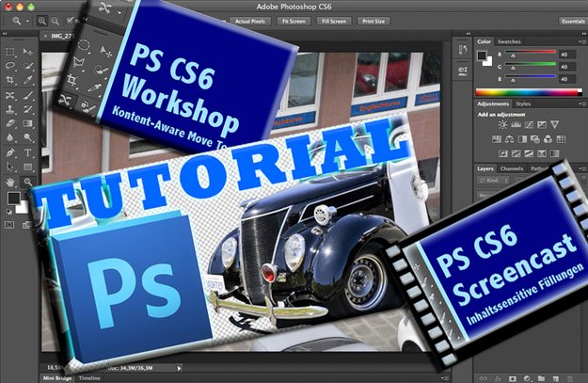Add a Levels adjustment

click(516, 124)
